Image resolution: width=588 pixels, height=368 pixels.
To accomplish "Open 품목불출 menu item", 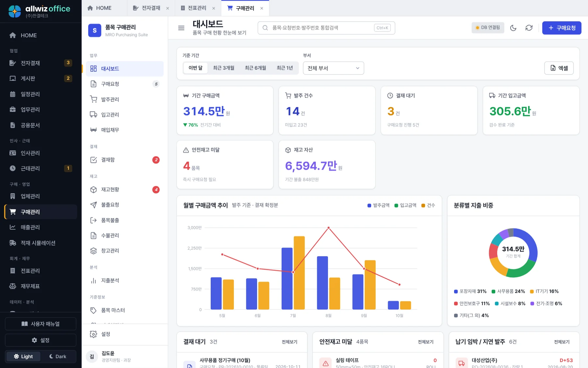I will tap(124, 220).
